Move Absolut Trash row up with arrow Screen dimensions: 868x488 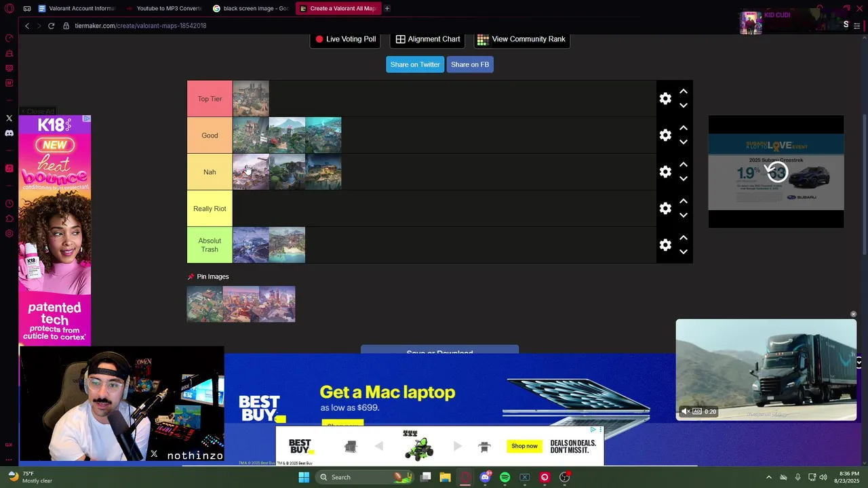point(684,238)
